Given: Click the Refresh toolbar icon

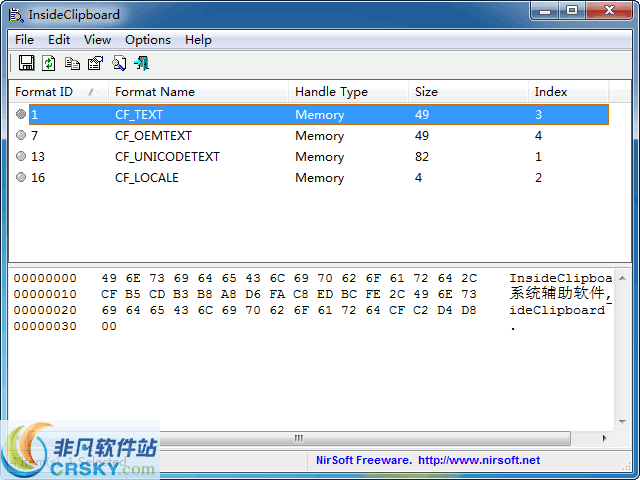Looking at the screenshot, I should [49, 63].
